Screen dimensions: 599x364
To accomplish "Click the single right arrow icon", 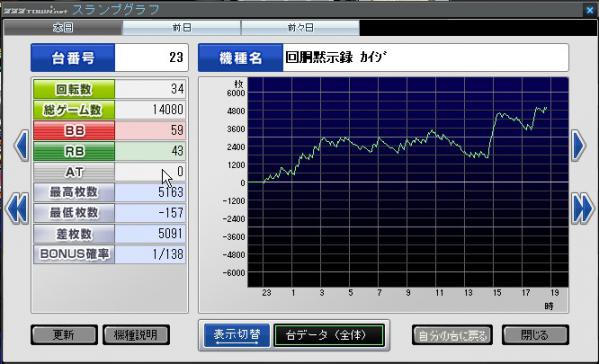I will coord(578,146).
